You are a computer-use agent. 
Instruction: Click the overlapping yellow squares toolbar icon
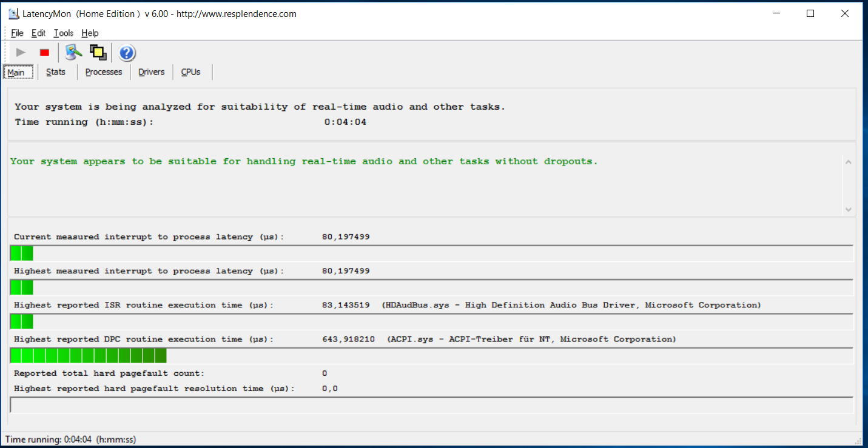click(98, 53)
